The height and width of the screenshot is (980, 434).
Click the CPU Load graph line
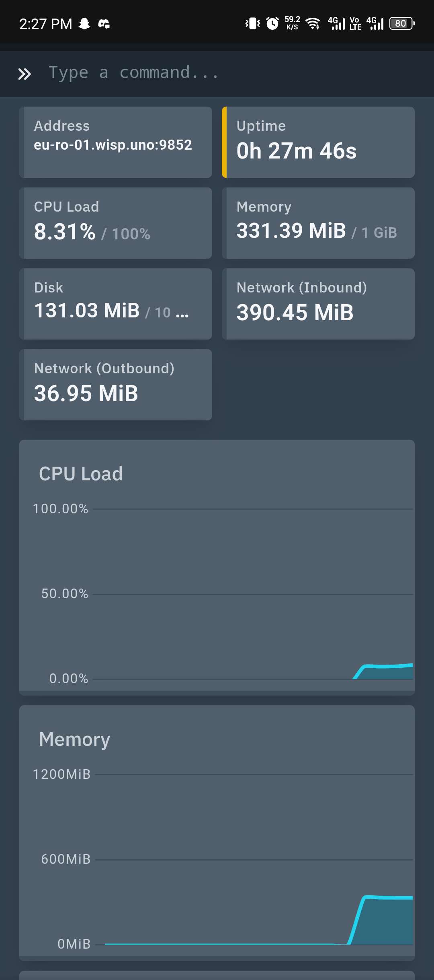point(386,666)
